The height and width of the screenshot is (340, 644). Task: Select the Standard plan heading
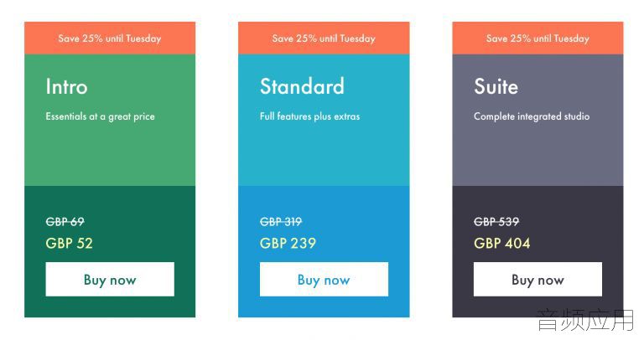(x=302, y=86)
